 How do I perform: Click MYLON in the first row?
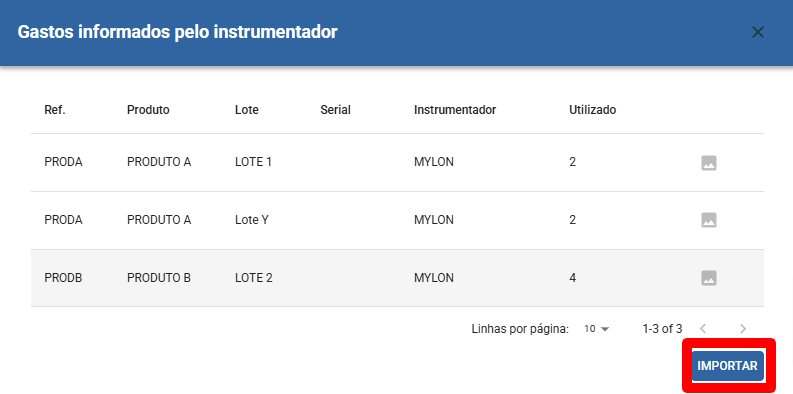tap(434, 162)
